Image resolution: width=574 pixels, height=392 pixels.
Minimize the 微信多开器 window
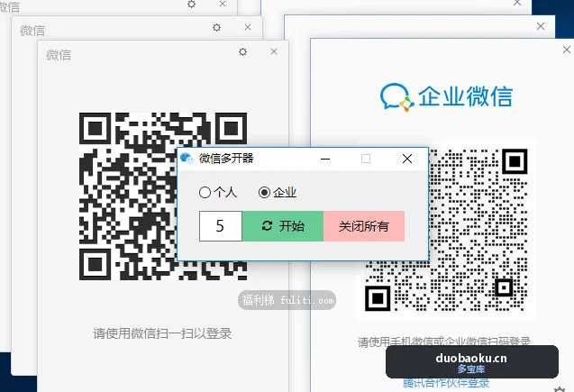coord(325,159)
